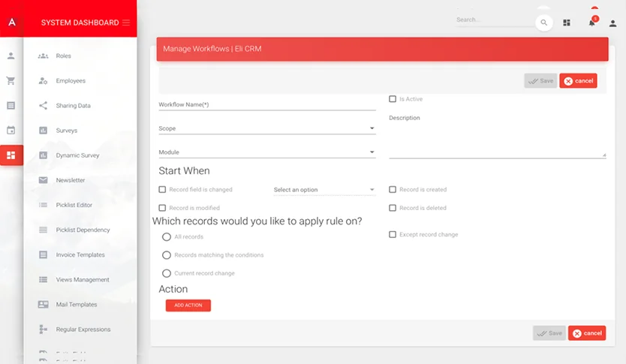Open the Select an option dropdown
This screenshot has width=626, height=364.
tap(324, 190)
